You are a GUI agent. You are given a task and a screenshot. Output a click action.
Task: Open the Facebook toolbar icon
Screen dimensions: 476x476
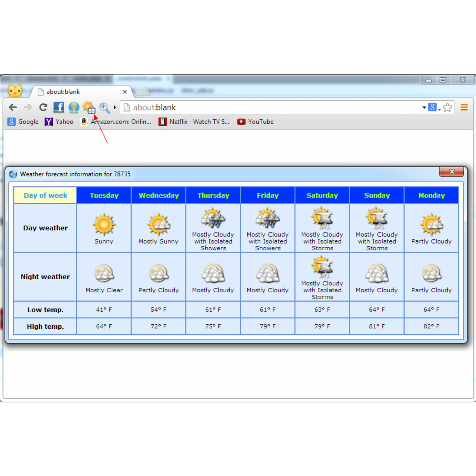59,107
